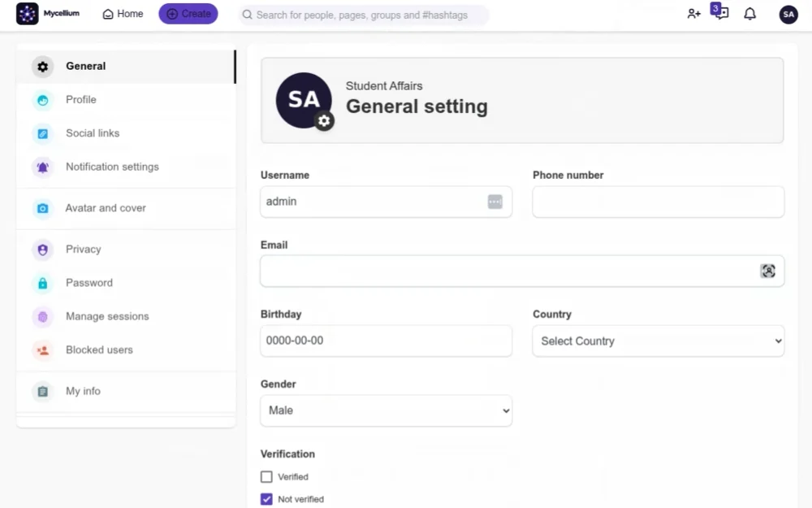Viewport: 812px width, 508px height.
Task: Click the search magnifier icon
Action: pos(248,15)
